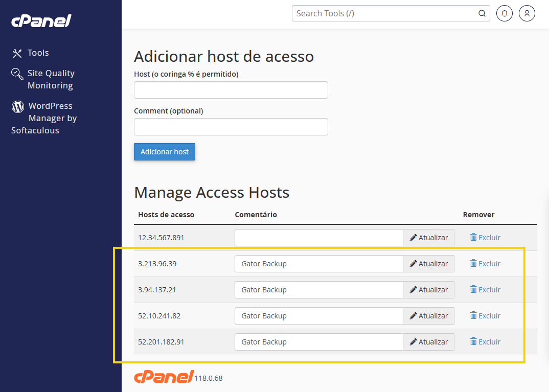This screenshot has height=392, width=549.
Task: Click Atualizar for host 52.201.182.91
Action: [x=428, y=342]
